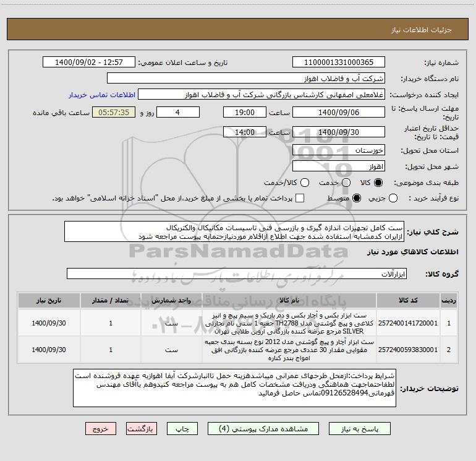This screenshot has width=476, height=461.
Task: Select the 'جزیی' purchase type radio
Action: [393, 199]
